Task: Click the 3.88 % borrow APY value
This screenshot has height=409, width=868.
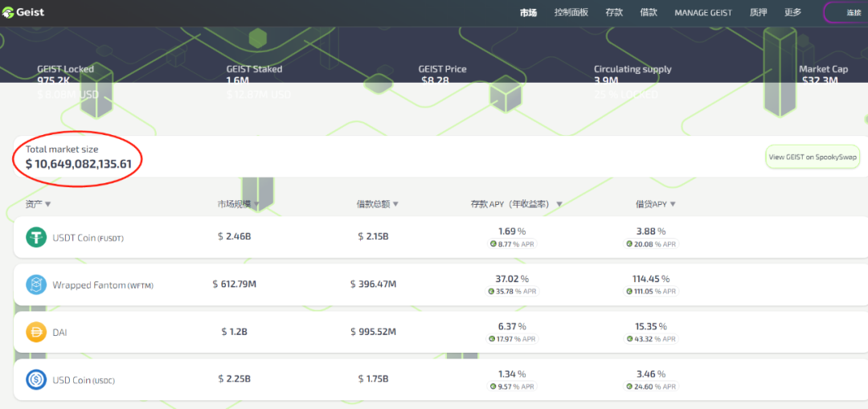Action: point(651,231)
